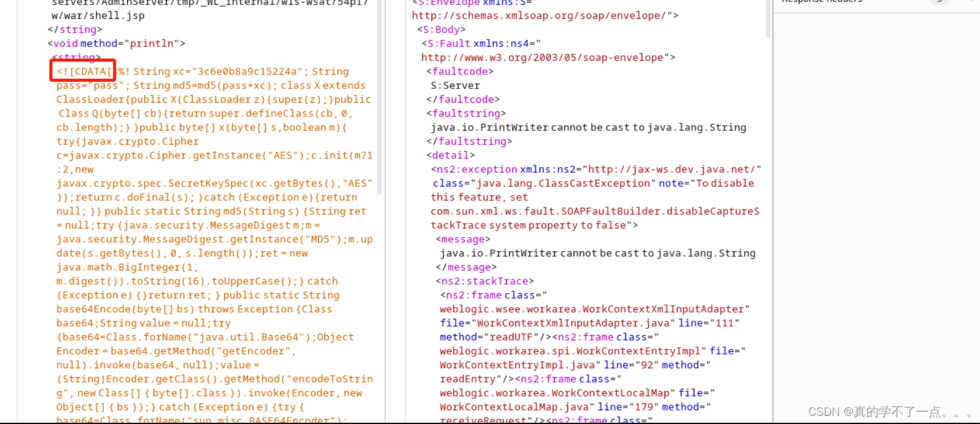Click the <ns2:stackTrace> tag

485,281
